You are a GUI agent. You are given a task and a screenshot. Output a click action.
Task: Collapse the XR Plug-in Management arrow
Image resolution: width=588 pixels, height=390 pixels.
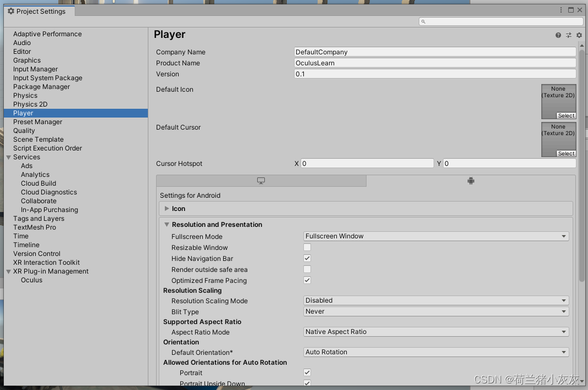click(9, 271)
